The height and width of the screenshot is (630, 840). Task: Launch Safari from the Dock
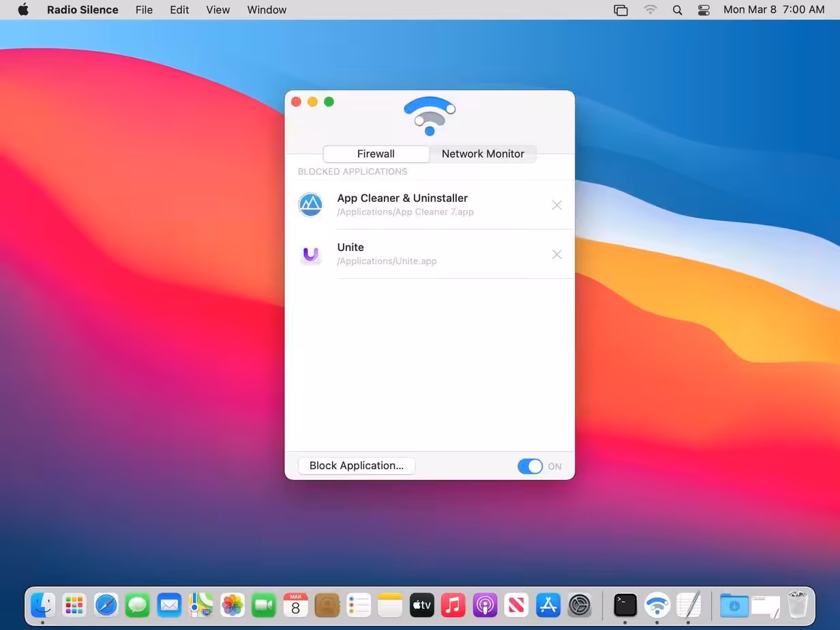tap(106, 604)
